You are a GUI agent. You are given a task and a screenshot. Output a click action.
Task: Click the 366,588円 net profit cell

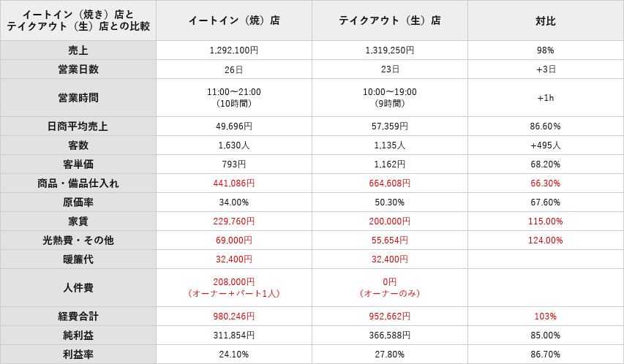coord(390,335)
